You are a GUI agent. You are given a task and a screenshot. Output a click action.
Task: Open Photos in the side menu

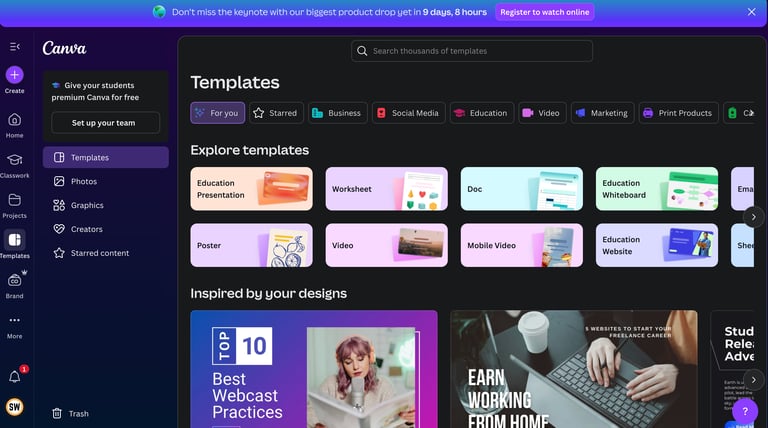(106, 181)
